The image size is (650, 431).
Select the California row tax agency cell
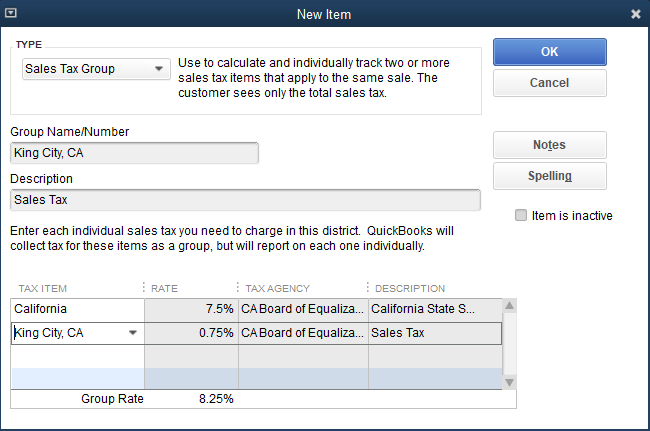(303, 309)
